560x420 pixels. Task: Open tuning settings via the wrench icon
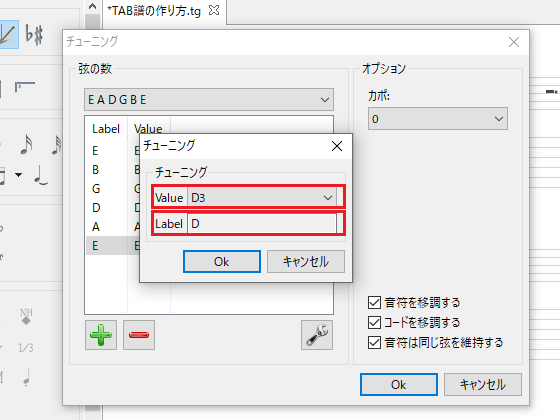(x=317, y=335)
